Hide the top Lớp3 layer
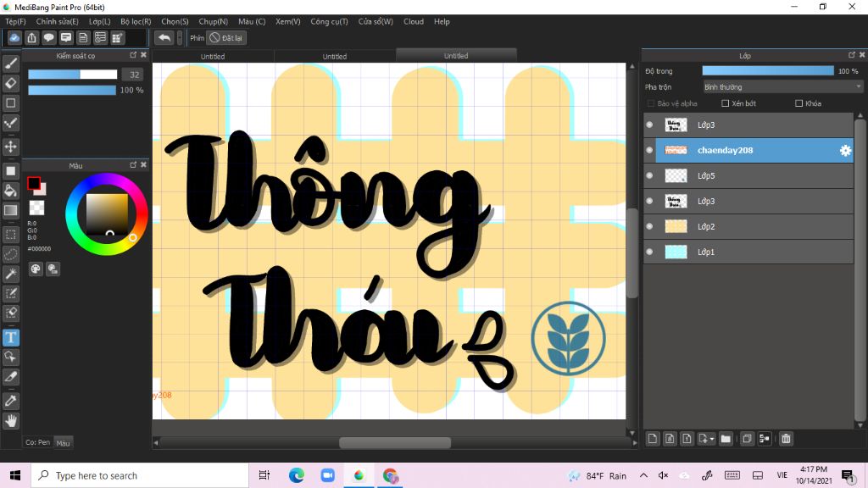This screenshot has width=868, height=488. coord(649,125)
